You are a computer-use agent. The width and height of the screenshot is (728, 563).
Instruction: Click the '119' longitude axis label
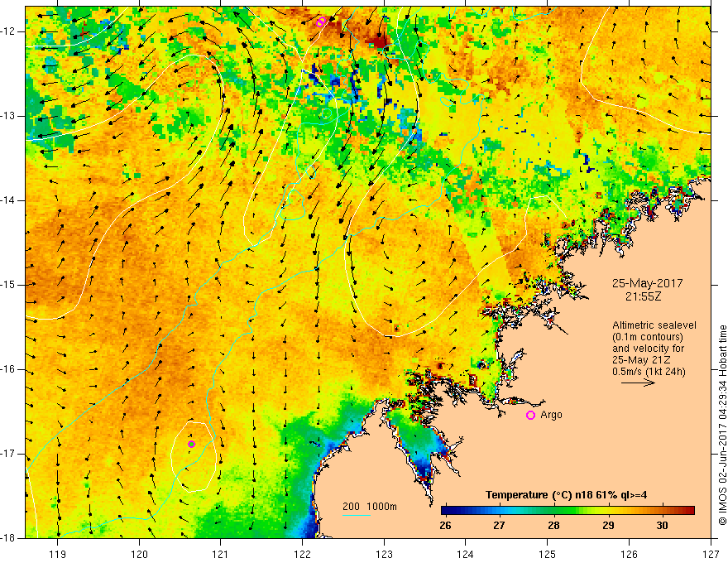point(58,554)
